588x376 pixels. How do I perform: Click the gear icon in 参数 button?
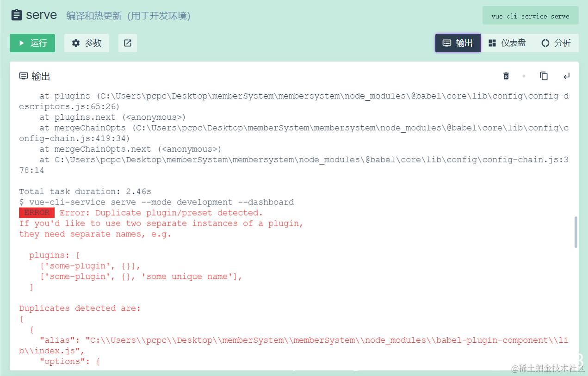pos(76,43)
